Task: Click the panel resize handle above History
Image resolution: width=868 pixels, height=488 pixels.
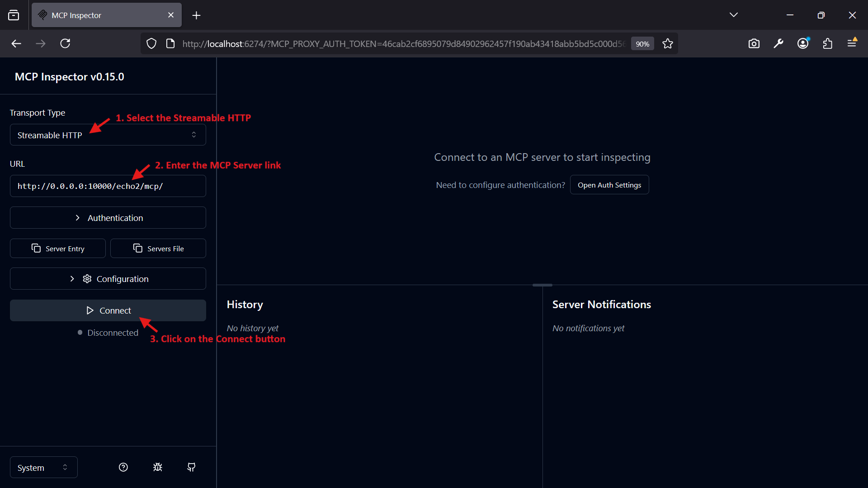Action: click(542, 285)
